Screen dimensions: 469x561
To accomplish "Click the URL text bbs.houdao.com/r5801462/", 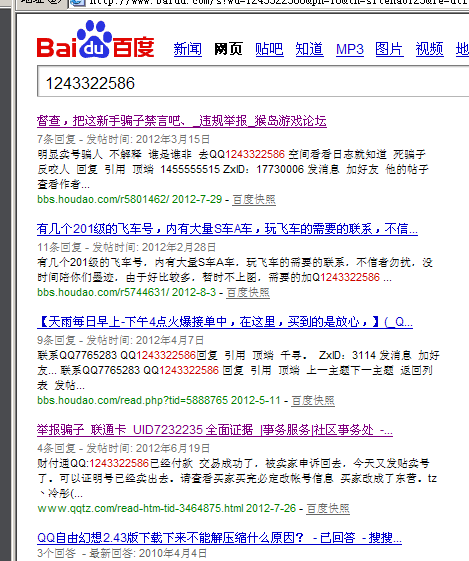I will (x=103, y=199).
